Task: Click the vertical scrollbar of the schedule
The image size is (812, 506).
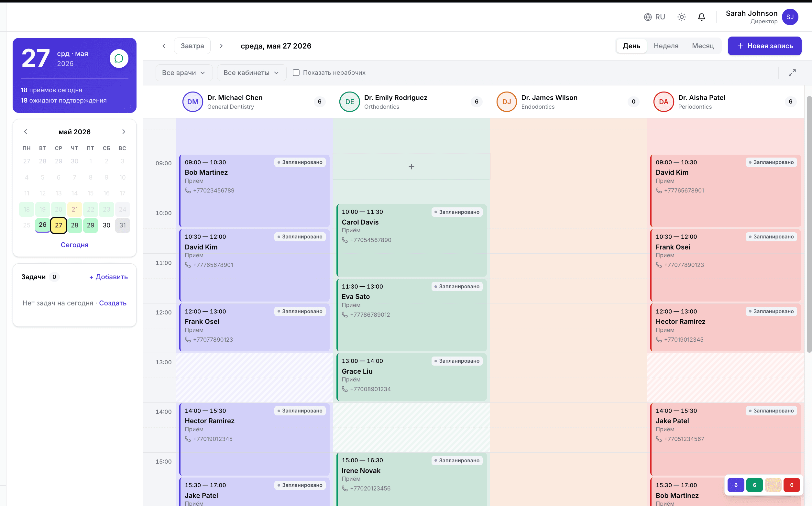Action: [x=809, y=224]
